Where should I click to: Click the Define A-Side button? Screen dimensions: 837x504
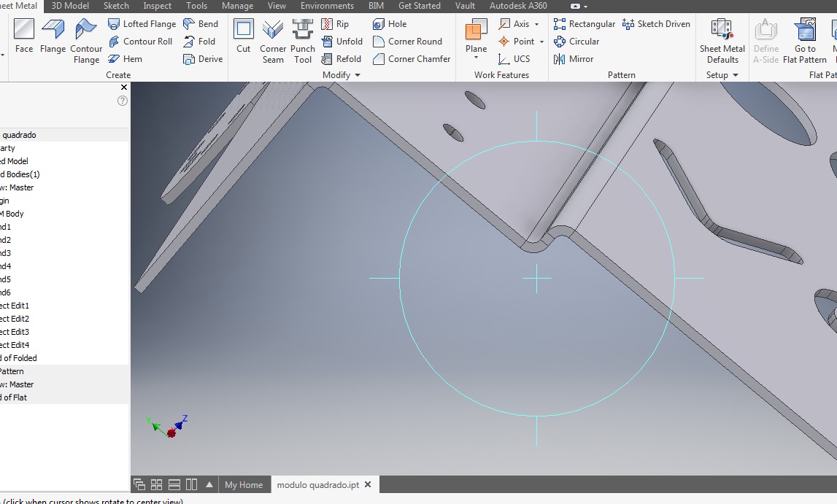(x=765, y=40)
